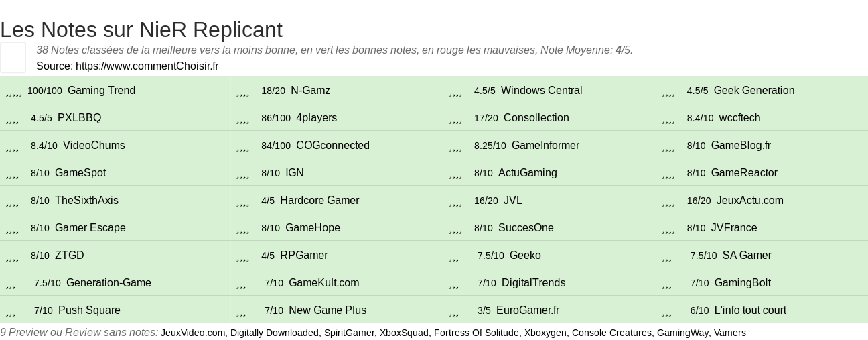Screen dimensions: 868x340
Task: Select the 3/5 EuroGamer.fr score
Action: pos(484,310)
